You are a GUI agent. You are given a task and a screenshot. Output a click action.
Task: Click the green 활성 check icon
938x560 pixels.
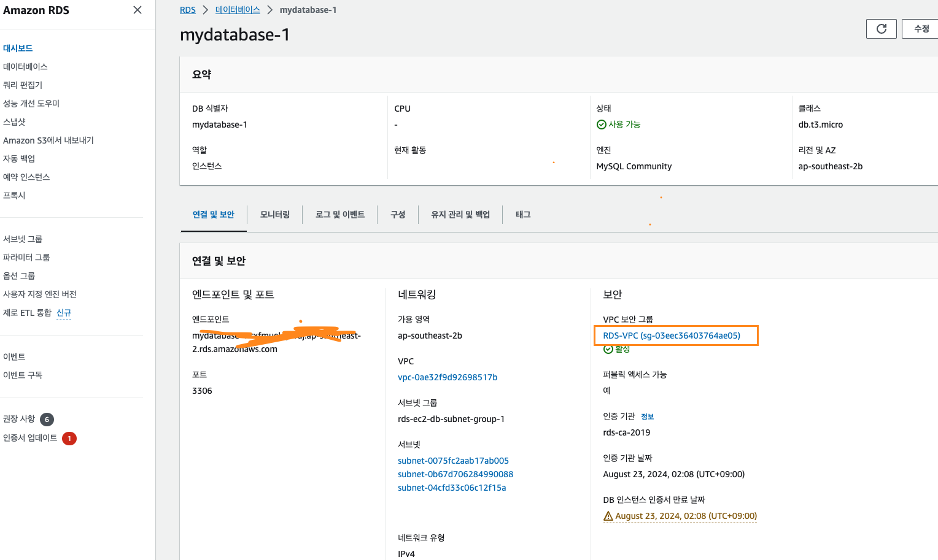pyautogui.click(x=608, y=349)
